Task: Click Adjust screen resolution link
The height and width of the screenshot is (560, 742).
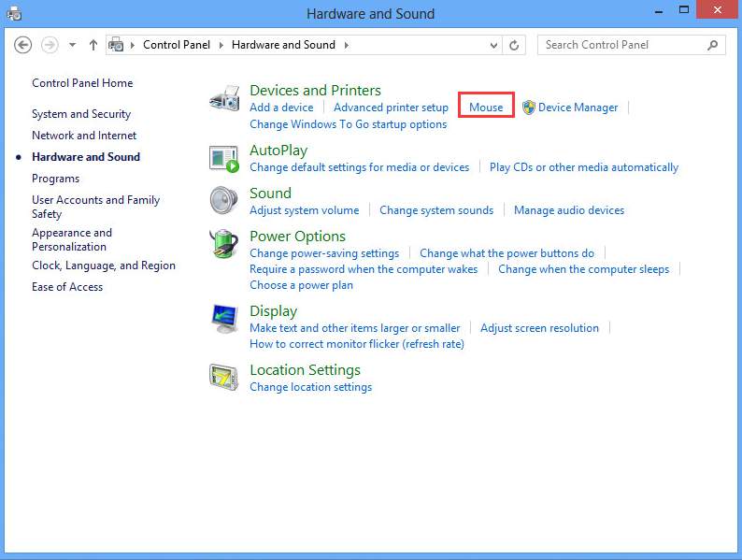Action: (x=539, y=328)
